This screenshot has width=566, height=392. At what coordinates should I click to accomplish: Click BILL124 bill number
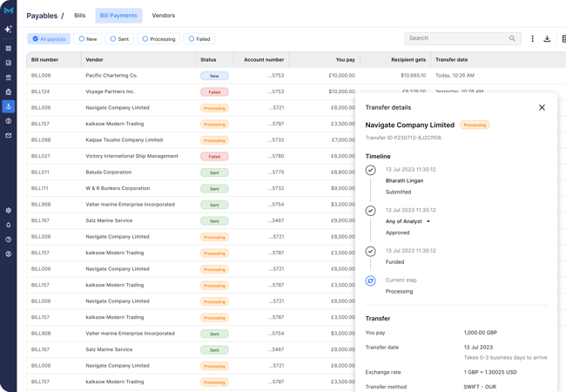point(40,91)
